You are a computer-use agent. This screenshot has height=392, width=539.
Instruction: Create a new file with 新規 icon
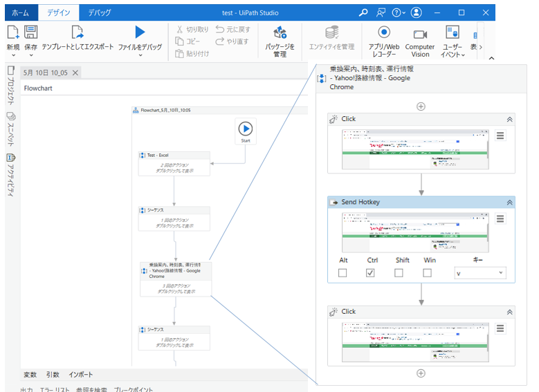pyautogui.click(x=13, y=32)
